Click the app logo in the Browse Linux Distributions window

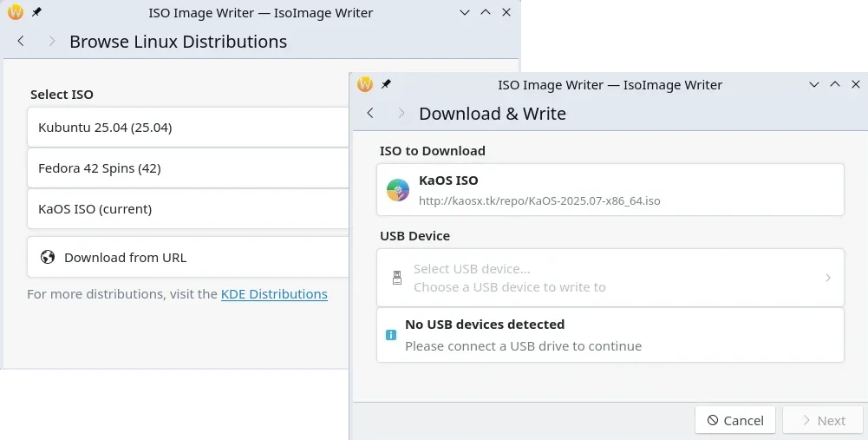click(16, 12)
